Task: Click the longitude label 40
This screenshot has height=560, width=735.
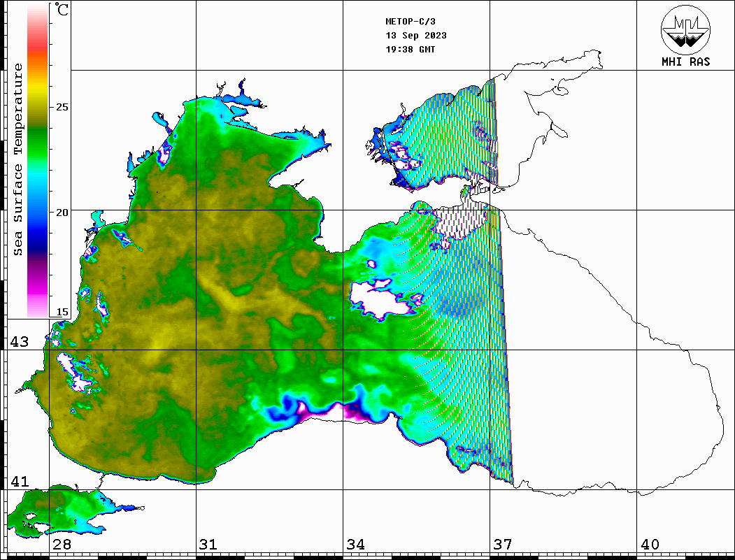Action: 650,544
